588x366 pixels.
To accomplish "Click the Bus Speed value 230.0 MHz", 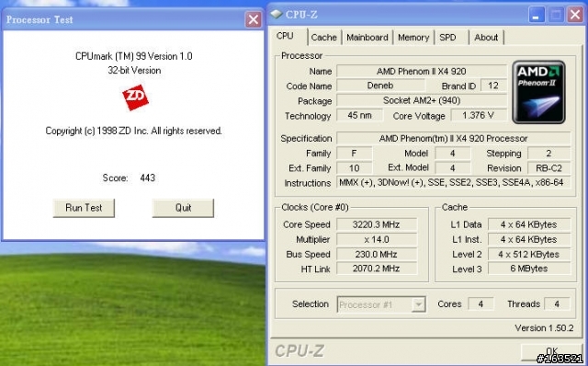I will pyautogui.click(x=377, y=254).
